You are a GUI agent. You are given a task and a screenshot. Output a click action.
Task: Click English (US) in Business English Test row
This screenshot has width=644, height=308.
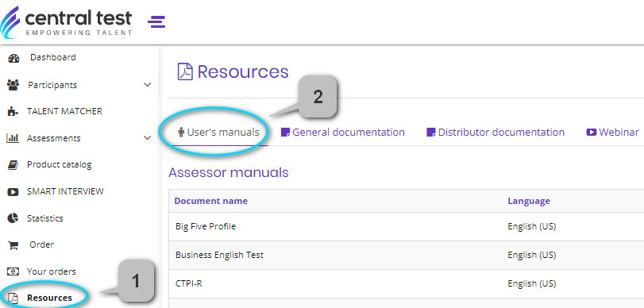pyautogui.click(x=531, y=255)
